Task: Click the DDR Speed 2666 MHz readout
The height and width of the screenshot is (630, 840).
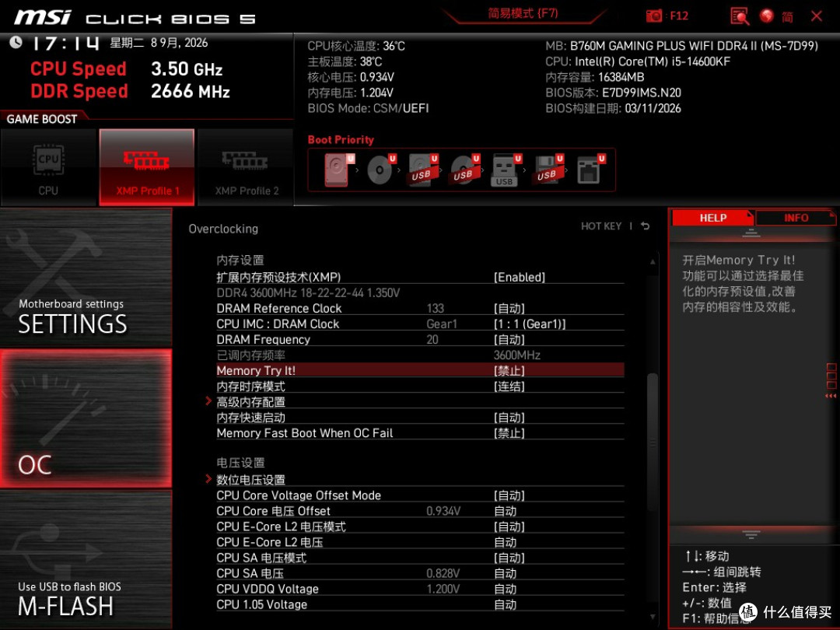Action: 130,91
